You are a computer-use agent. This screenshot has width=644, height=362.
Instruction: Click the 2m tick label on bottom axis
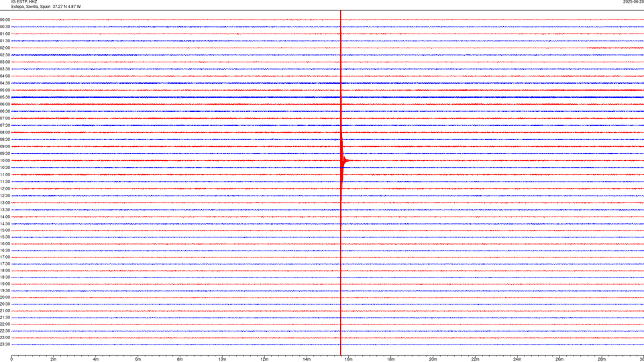pyautogui.click(x=54, y=359)
